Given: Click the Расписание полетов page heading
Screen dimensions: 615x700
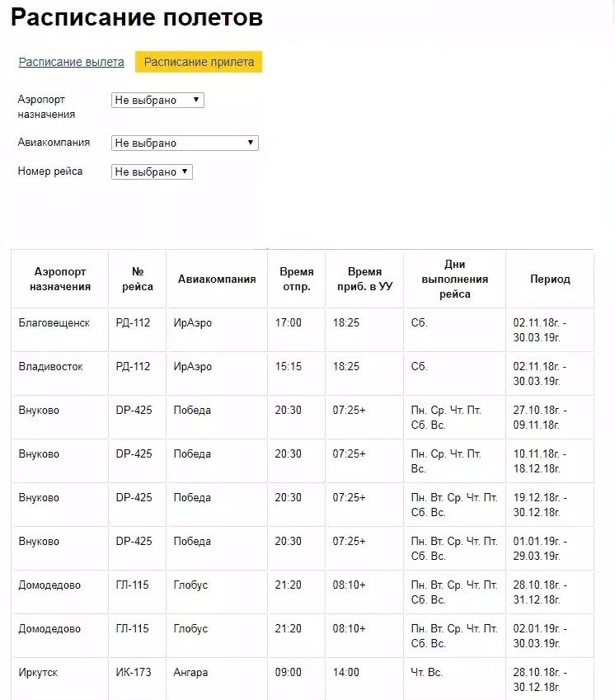Looking at the screenshot, I should click(137, 18).
